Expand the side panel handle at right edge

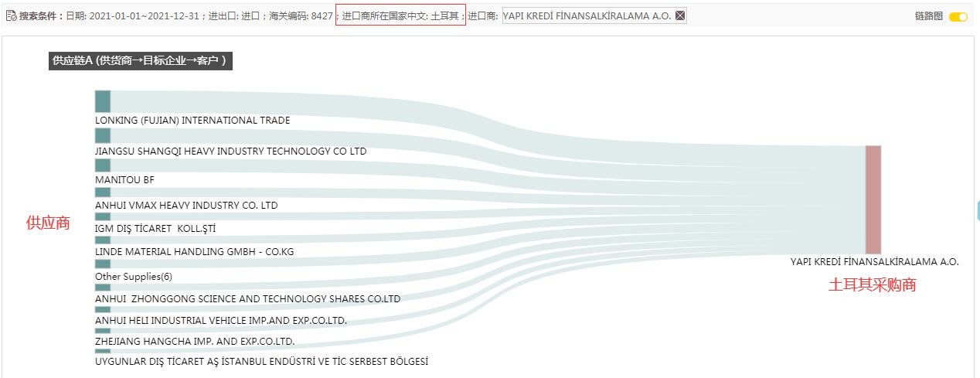click(x=977, y=209)
